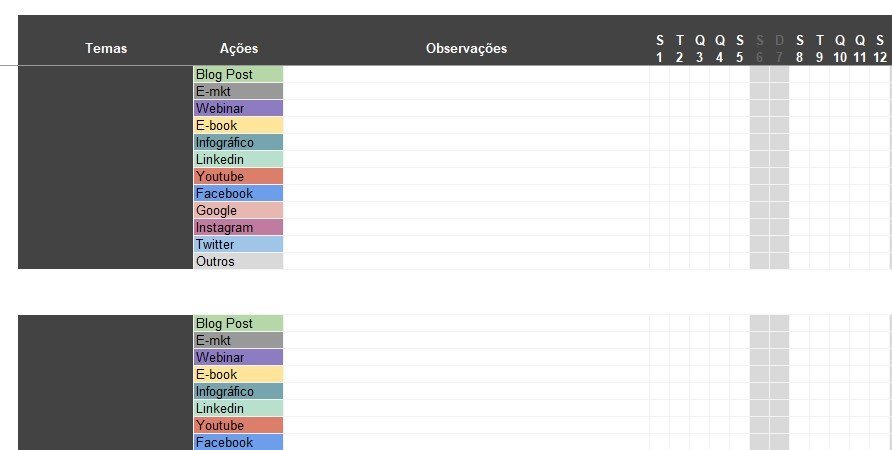This screenshot has height=450, width=892.
Task: Click the Instagram action cell
Action: click(238, 228)
